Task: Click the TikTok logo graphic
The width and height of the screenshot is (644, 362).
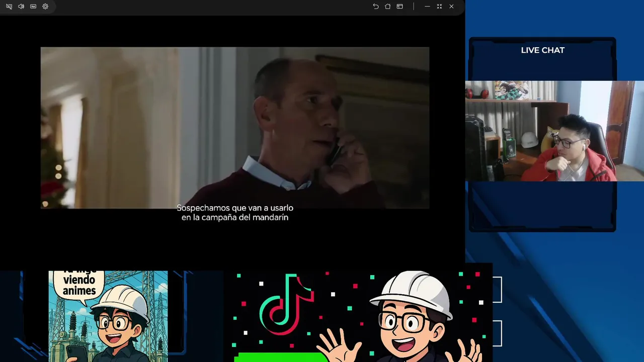Action: (x=287, y=305)
